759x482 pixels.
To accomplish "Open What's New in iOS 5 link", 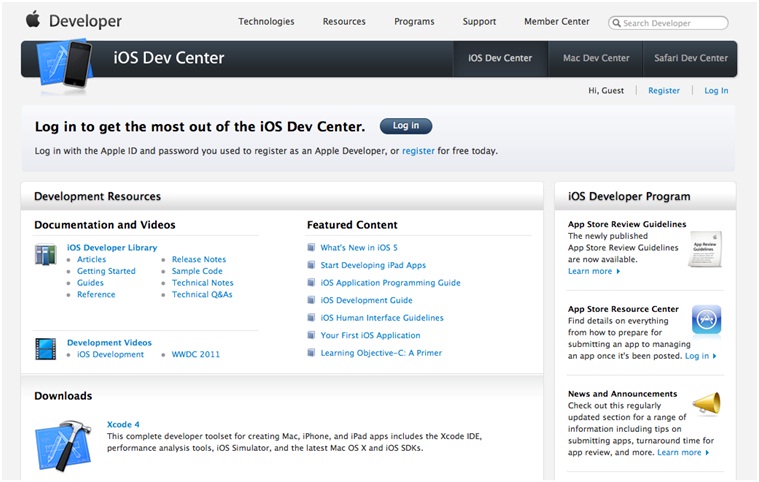I will pyautogui.click(x=359, y=247).
